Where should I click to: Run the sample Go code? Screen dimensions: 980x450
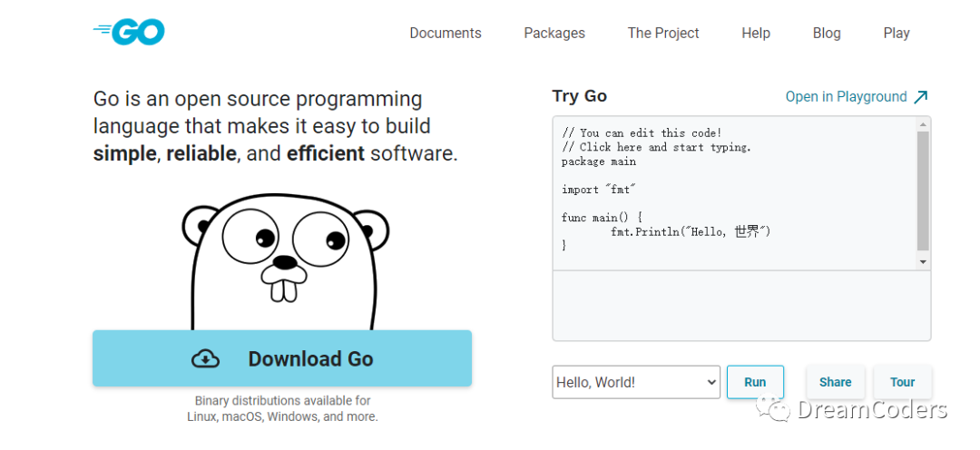pyautogui.click(x=755, y=382)
